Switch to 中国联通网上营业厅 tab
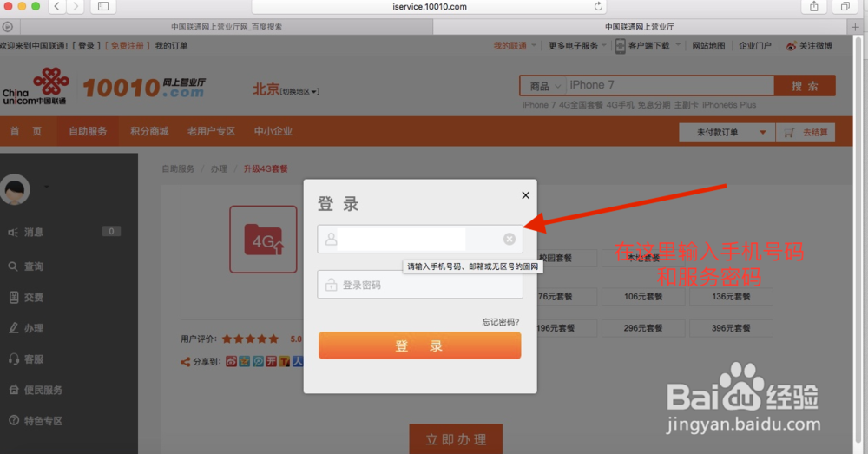Screen dimensions: 868x454 click(x=640, y=27)
